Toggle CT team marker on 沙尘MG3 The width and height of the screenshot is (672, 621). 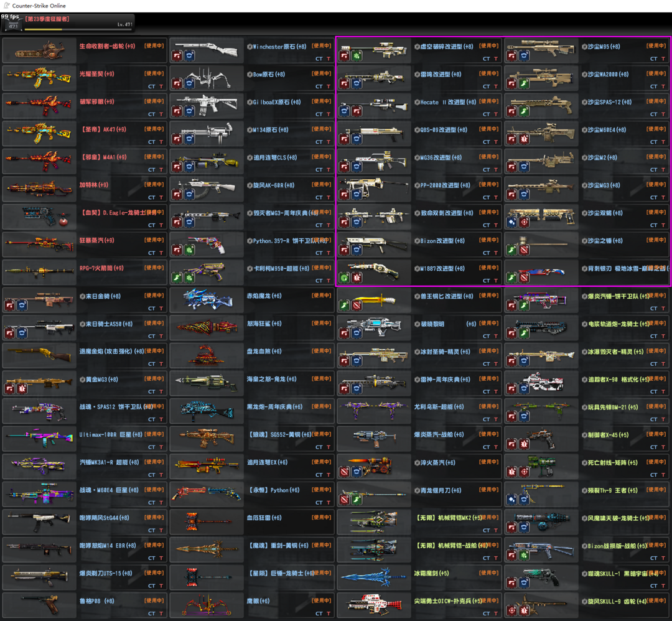click(654, 197)
